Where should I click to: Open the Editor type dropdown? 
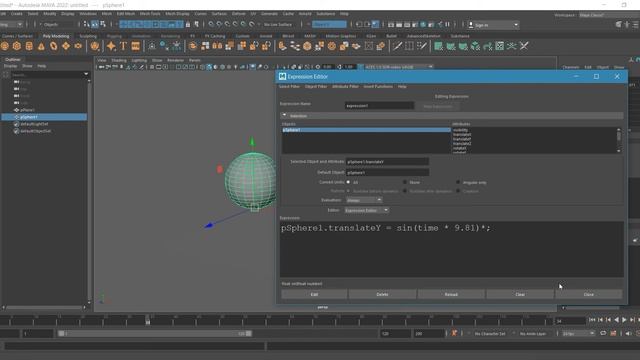pyautogui.click(x=367, y=210)
